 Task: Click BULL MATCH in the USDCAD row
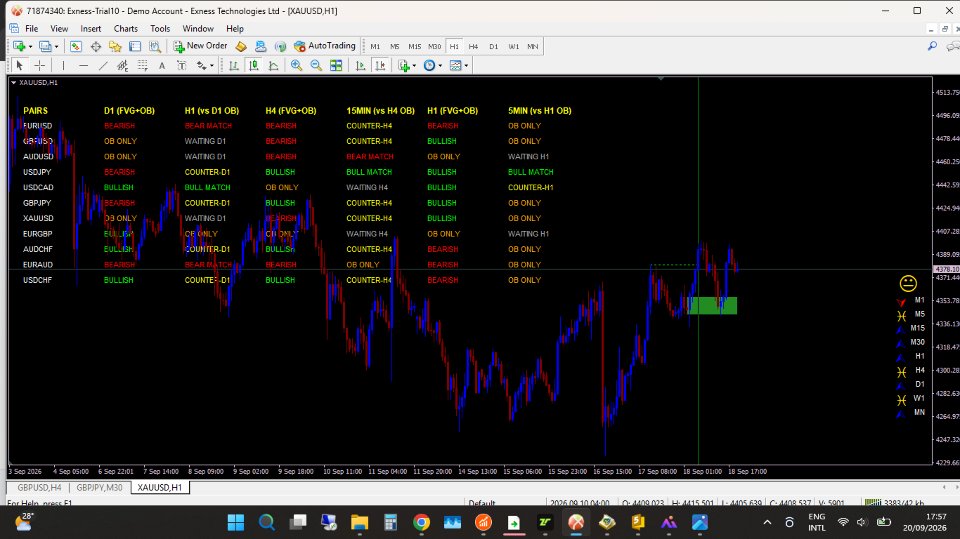point(208,187)
